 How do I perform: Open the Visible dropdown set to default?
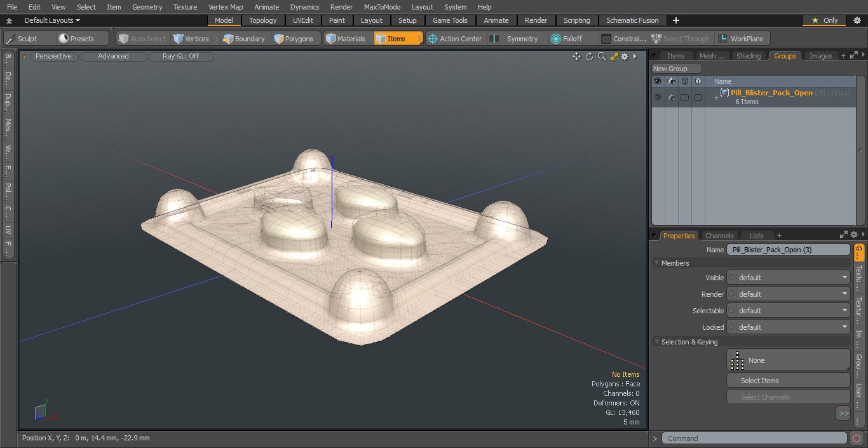pos(793,278)
